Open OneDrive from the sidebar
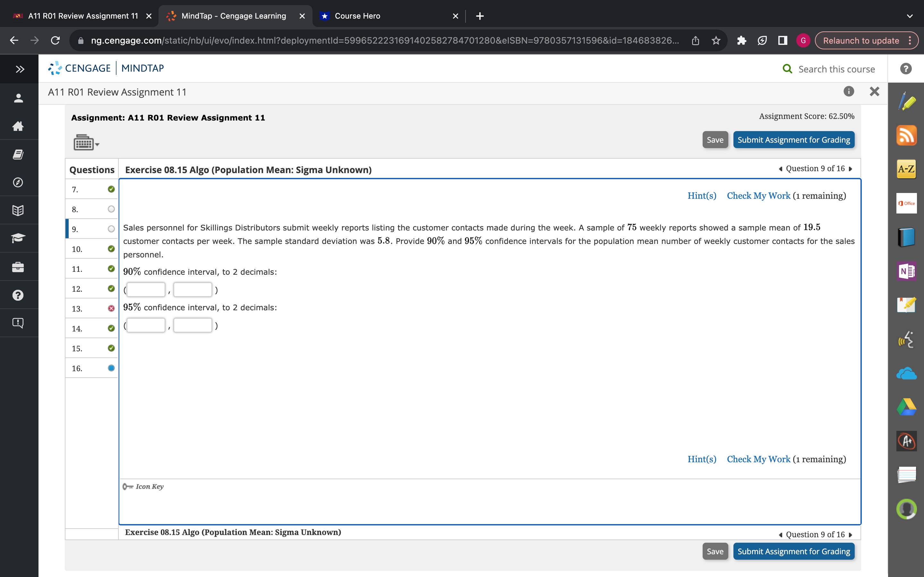The width and height of the screenshot is (924, 577). point(906,373)
